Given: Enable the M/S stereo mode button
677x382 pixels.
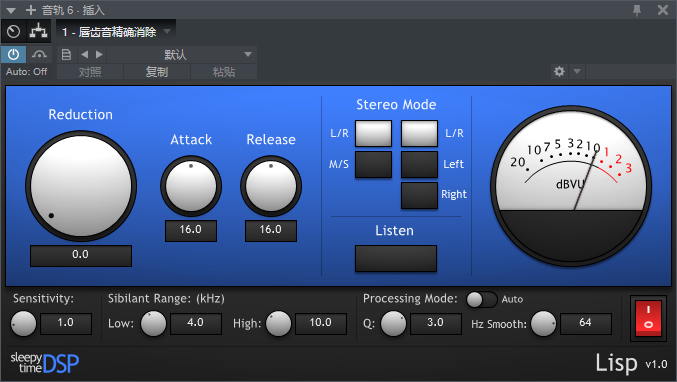Looking at the screenshot, I should [373, 164].
